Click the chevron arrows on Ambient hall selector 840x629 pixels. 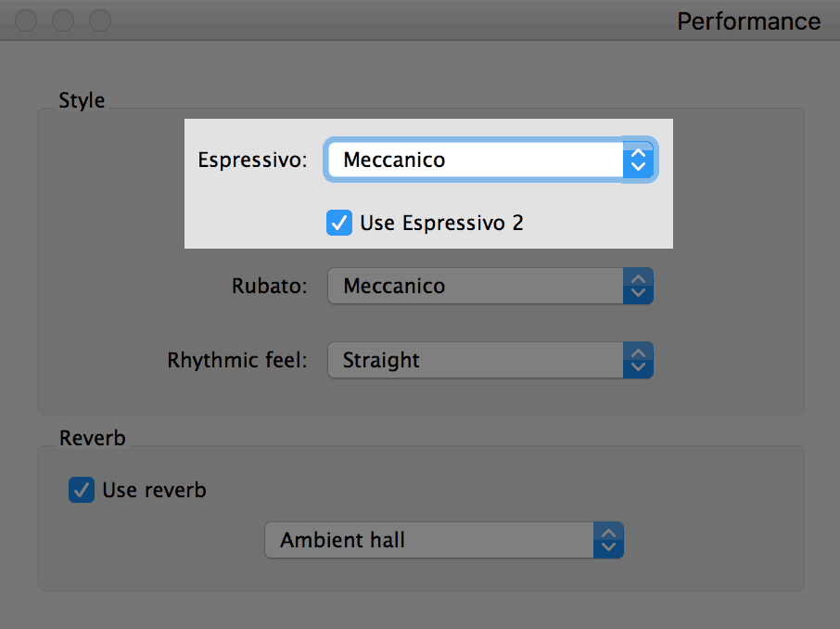tap(608, 540)
